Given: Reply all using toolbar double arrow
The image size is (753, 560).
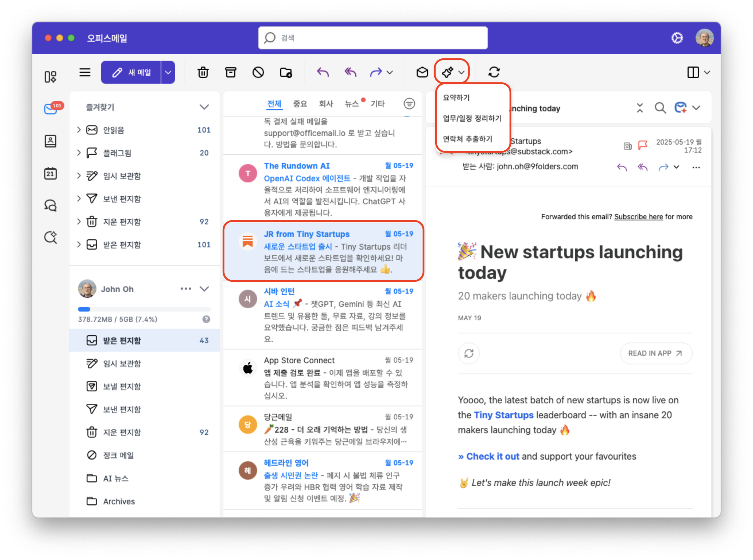Looking at the screenshot, I should point(350,72).
